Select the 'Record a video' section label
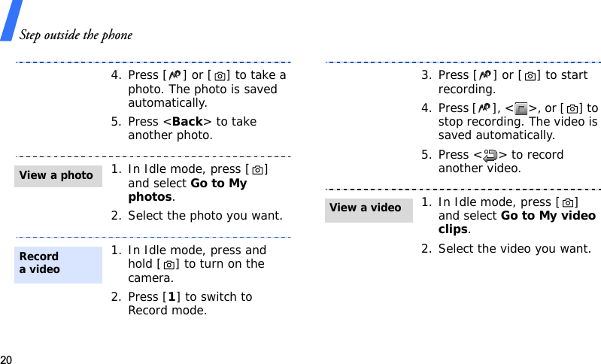Viewport: 601px width, 364px height. (x=40, y=263)
